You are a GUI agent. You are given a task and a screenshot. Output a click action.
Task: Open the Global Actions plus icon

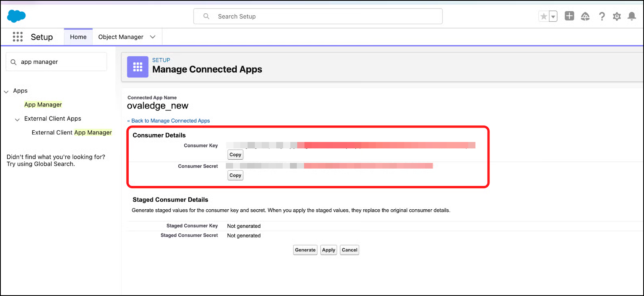[x=569, y=16]
